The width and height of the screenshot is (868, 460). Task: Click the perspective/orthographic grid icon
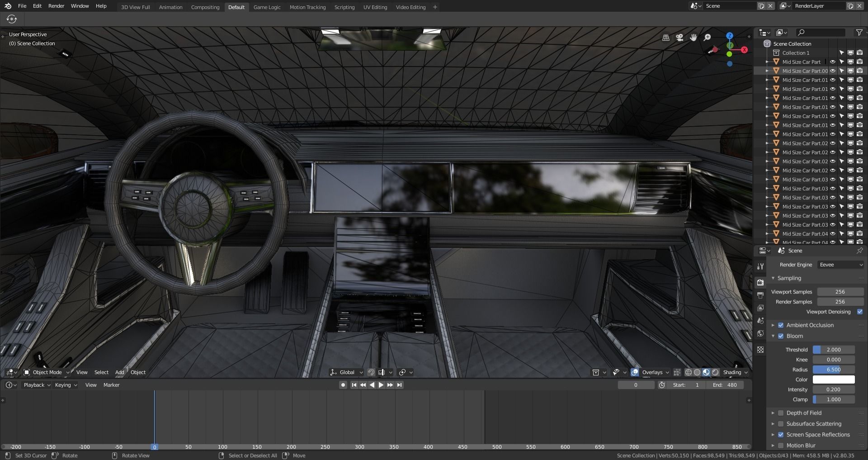[x=666, y=38]
